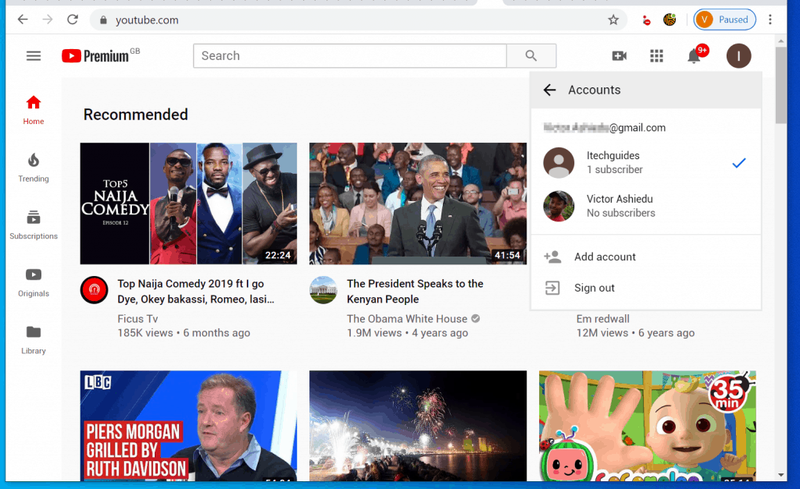Viewport: 800px width, 489px height.
Task: Switch to the Victor Ashiedu account
Action: tap(646, 206)
